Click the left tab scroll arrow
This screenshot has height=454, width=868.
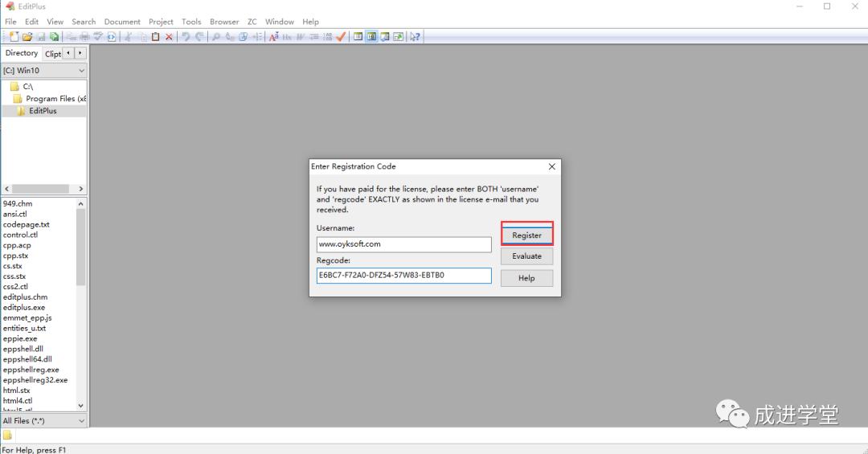coord(68,53)
